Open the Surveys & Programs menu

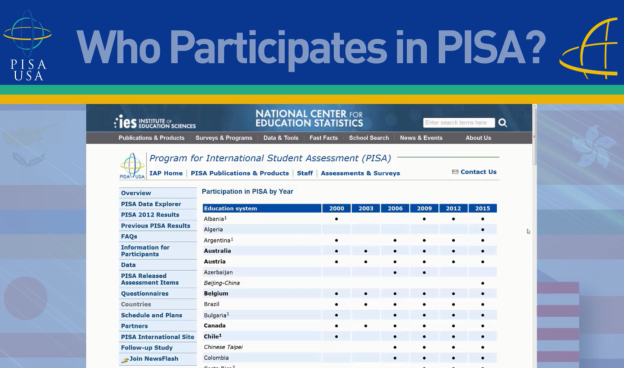tap(224, 138)
